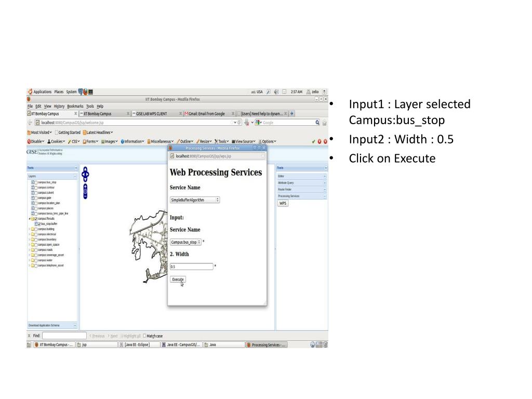The width and height of the screenshot is (532, 399).
Task: Click the WPS button
Action: click(283, 203)
